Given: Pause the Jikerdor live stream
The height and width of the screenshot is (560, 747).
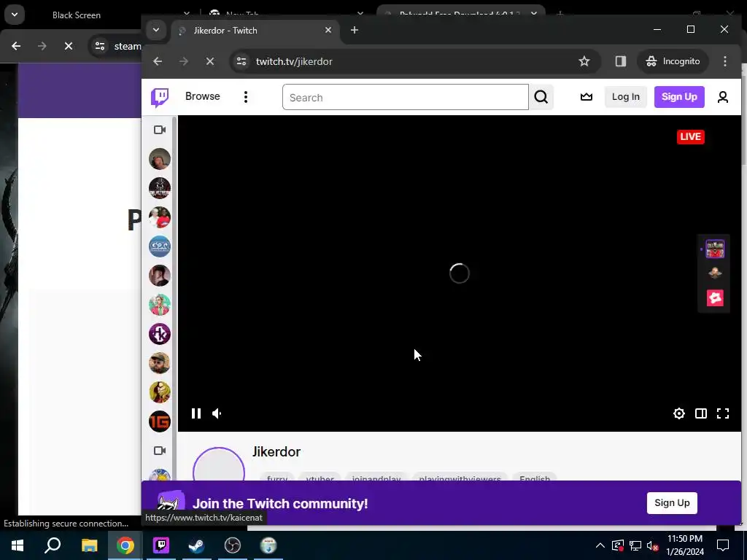Looking at the screenshot, I should (x=196, y=413).
